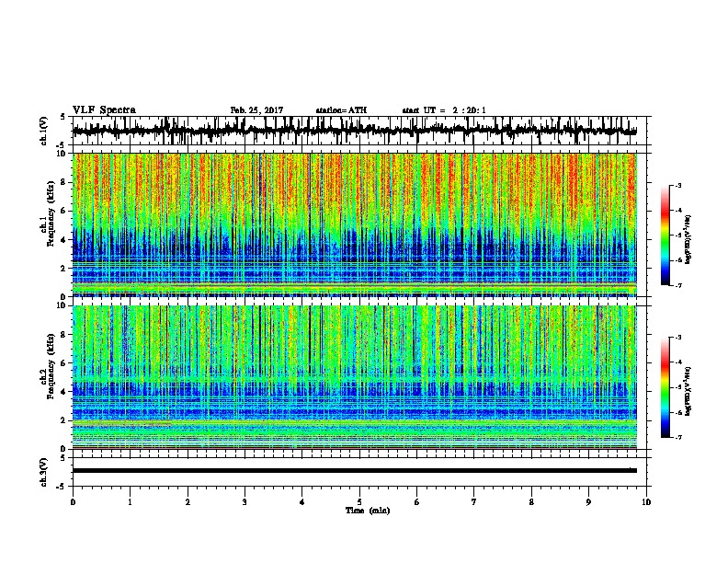
Task: Click the log(PSD) label beside ch.2 colorbar
Action: point(688,391)
